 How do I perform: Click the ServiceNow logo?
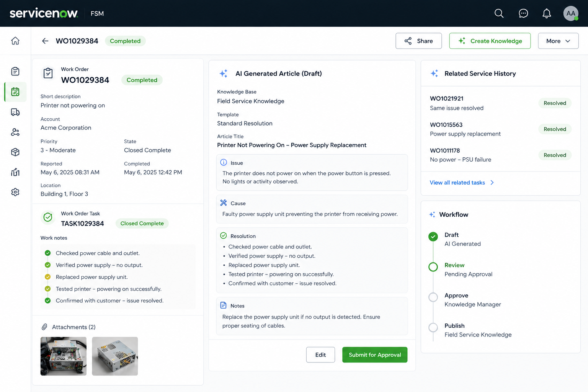[44, 13]
